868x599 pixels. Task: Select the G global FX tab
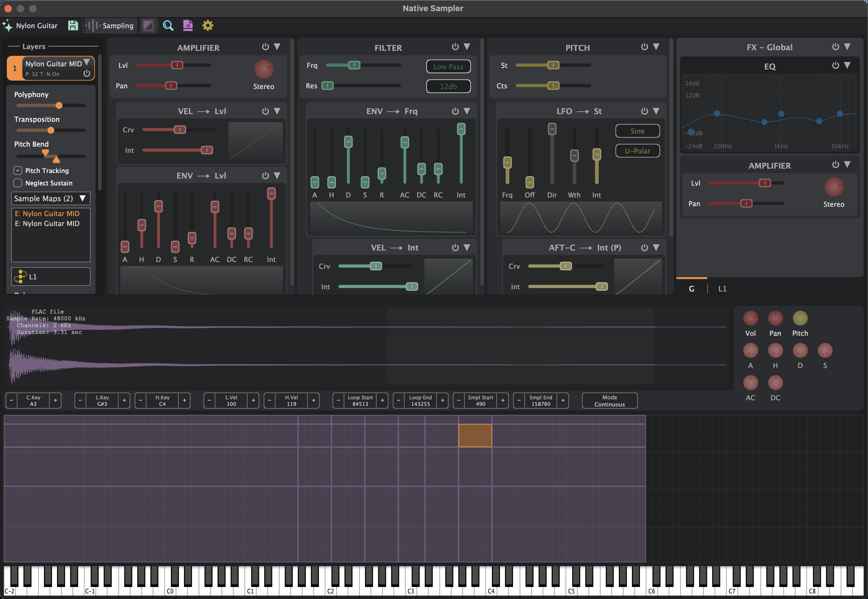coord(691,289)
